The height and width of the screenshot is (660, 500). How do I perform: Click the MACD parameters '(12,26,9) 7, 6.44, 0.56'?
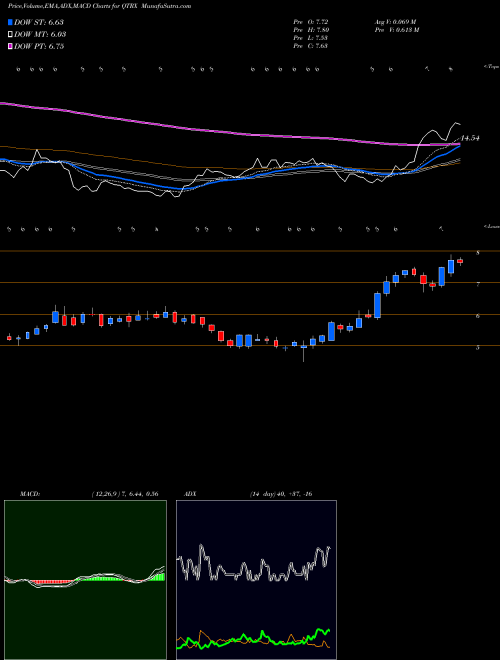(x=125, y=494)
